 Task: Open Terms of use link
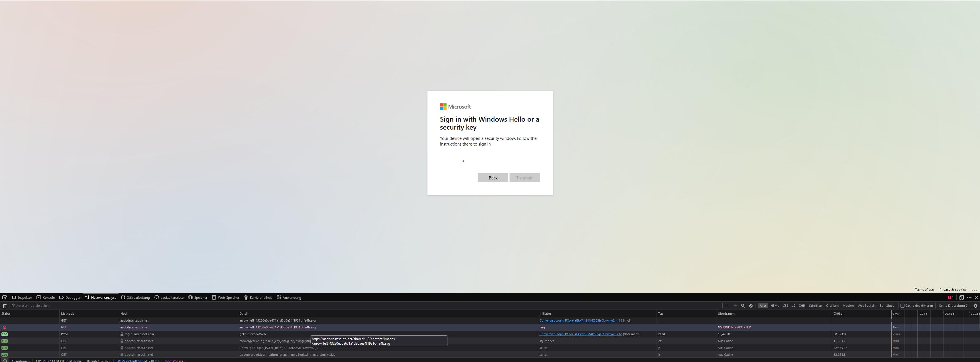[x=924, y=290]
